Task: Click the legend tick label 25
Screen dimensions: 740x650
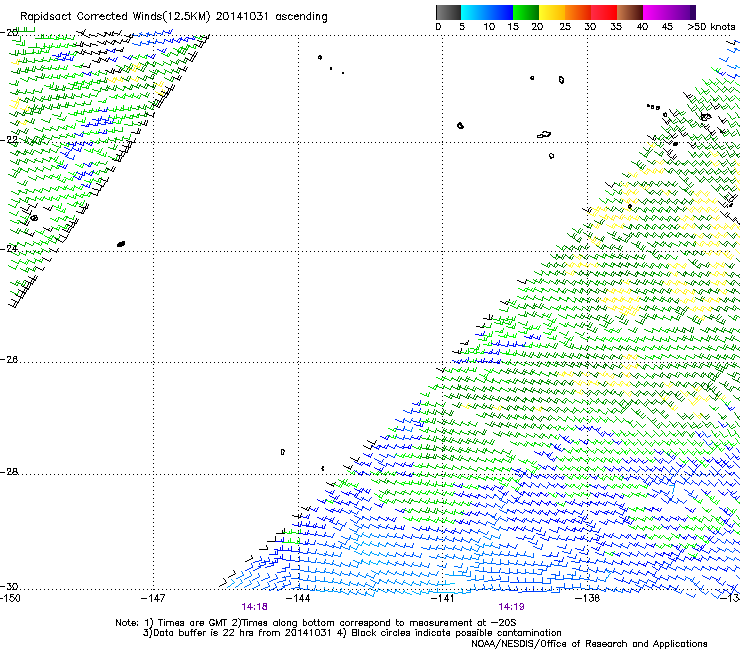Action: (565, 27)
